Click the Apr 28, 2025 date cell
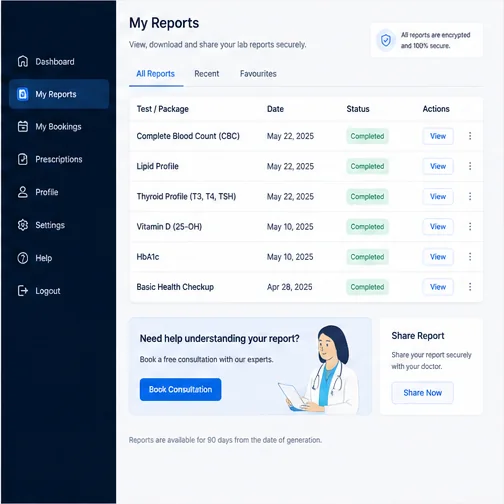The height and width of the screenshot is (504, 504). (289, 287)
